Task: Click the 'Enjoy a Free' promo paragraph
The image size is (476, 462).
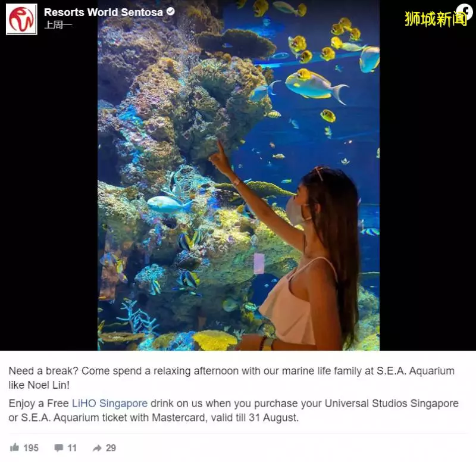Action: (233, 410)
